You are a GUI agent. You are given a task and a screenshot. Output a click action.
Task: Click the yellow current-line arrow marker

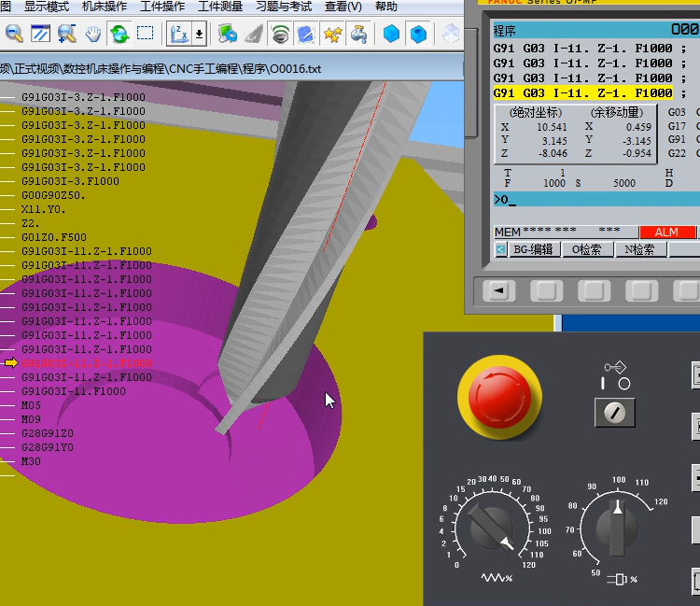pyautogui.click(x=11, y=363)
